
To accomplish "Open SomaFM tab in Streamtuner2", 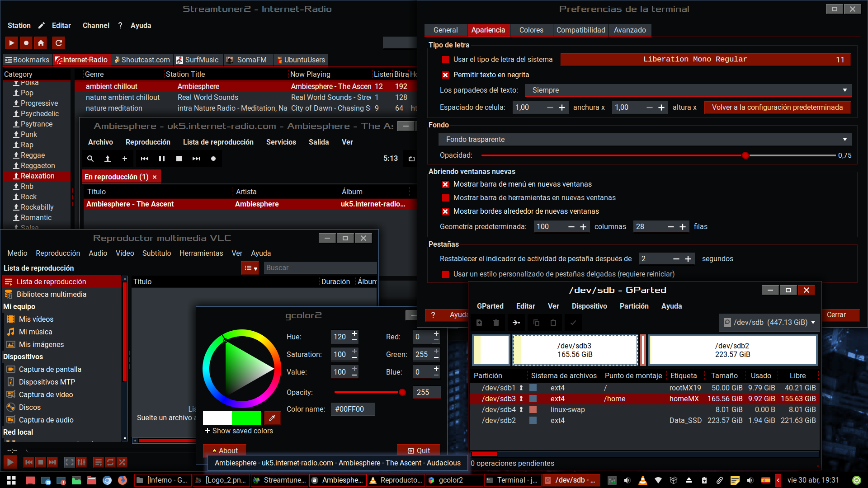I will (247, 60).
